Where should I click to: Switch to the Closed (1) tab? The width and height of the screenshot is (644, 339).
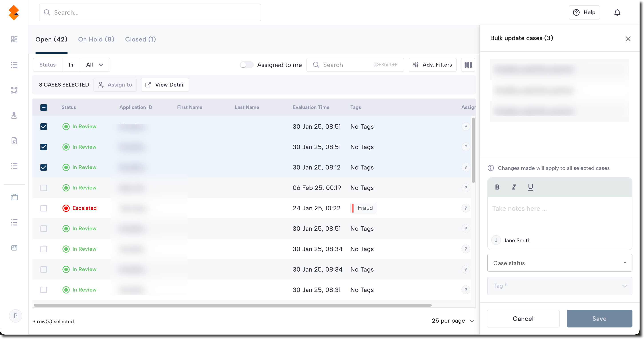(141, 39)
